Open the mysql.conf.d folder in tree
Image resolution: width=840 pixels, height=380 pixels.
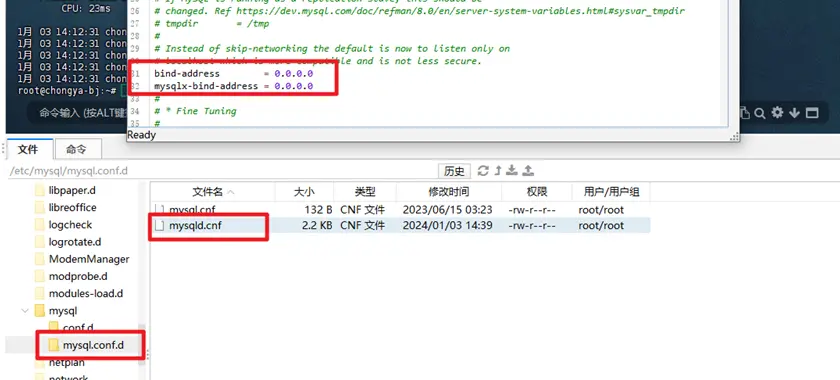[x=93, y=345]
